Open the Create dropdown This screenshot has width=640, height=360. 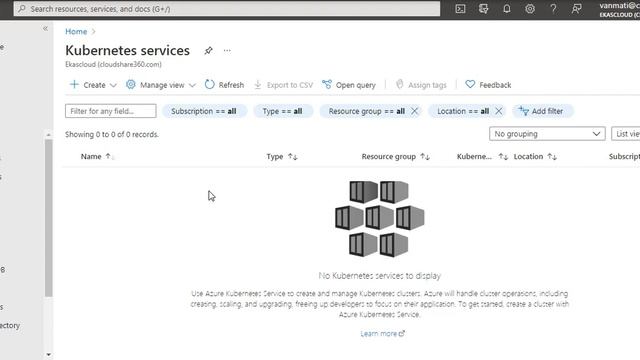click(93, 85)
